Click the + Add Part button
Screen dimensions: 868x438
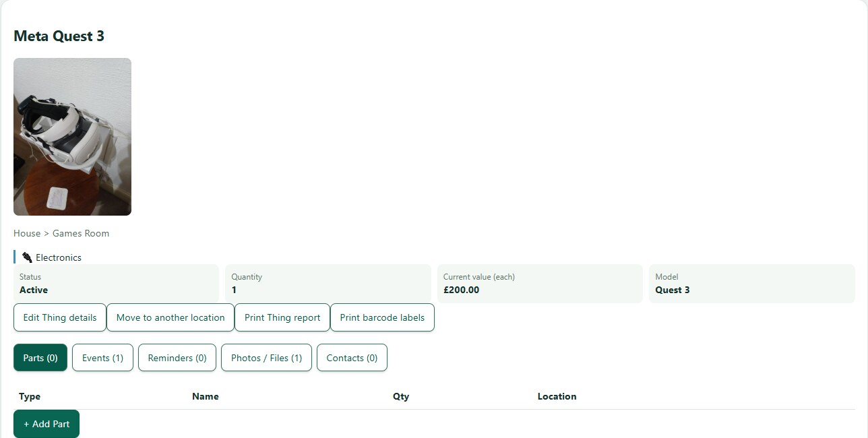click(46, 424)
